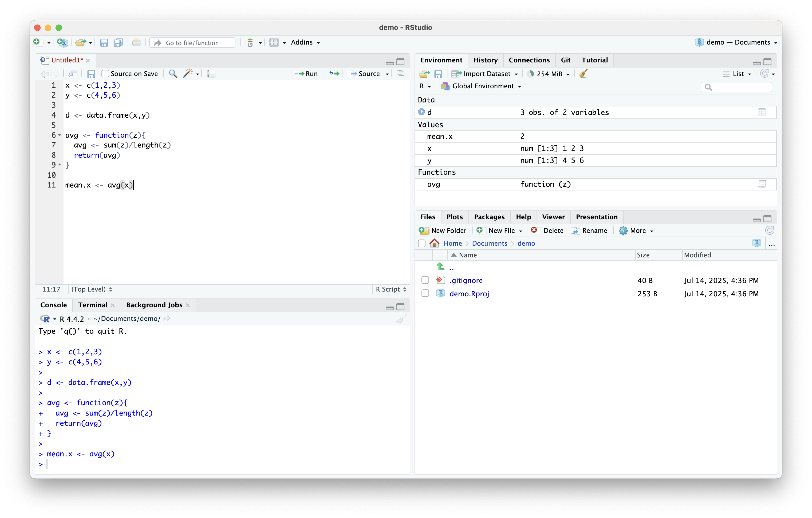Clear the environment with the broom icon
This screenshot has width=812, height=518.
583,73
